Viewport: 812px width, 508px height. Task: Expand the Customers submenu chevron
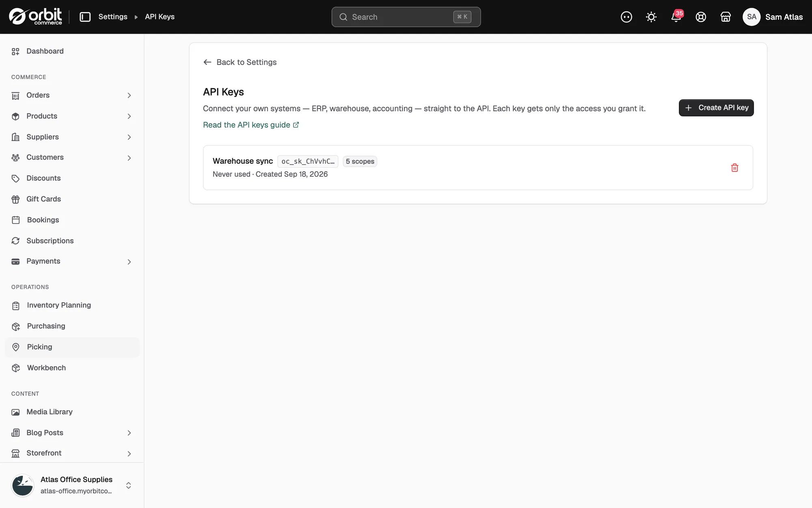[x=129, y=158]
